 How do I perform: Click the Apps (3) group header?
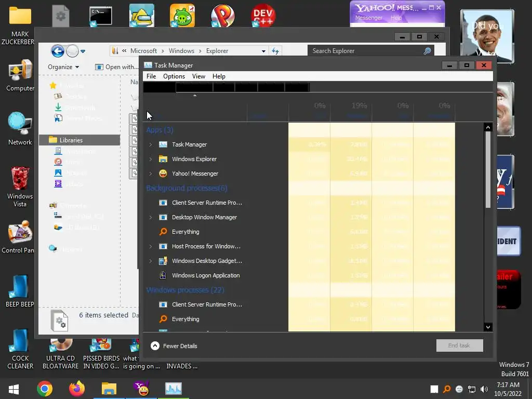160,130
